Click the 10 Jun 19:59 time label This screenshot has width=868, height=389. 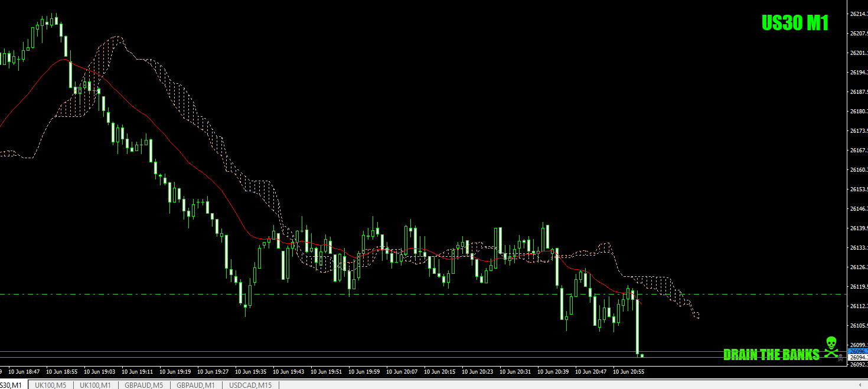coord(364,372)
